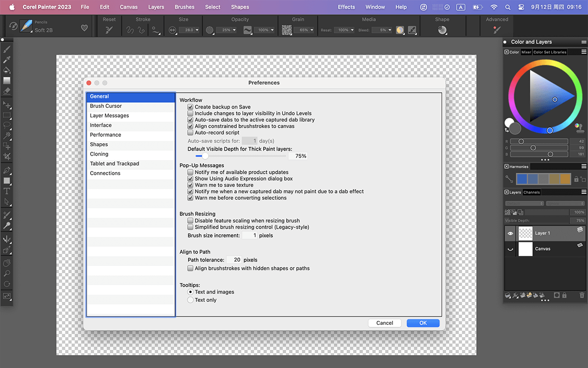The image size is (588, 368).
Task: Open the Canvas menu in menu bar
Action: (x=129, y=7)
